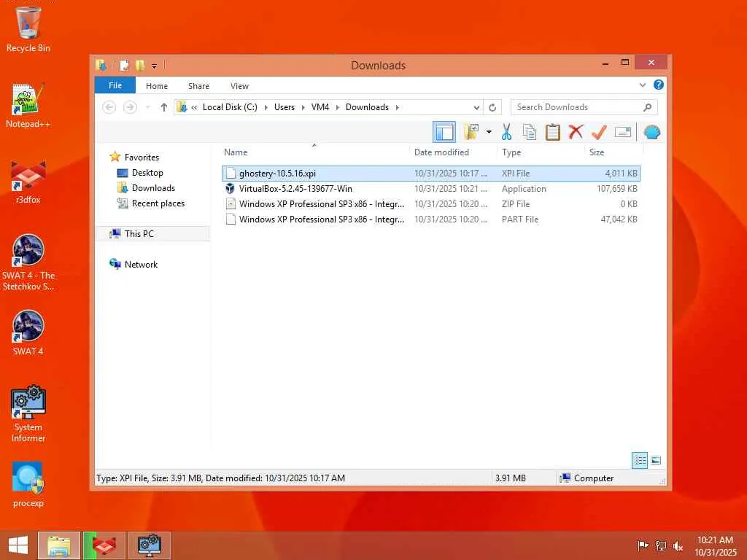Open SWAT 4 - The Stetchkov desktop shortcut

click(28, 262)
